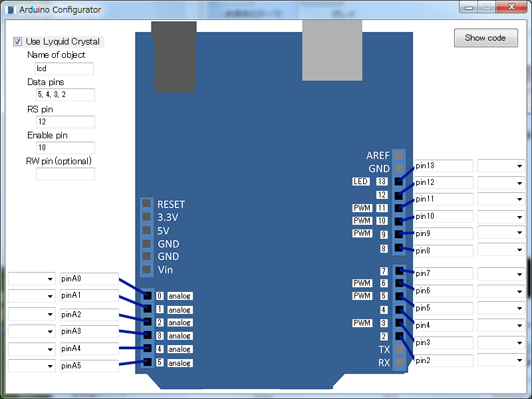Open the dropdown left of pinA1
The width and height of the screenshot is (532, 399).
32,296
